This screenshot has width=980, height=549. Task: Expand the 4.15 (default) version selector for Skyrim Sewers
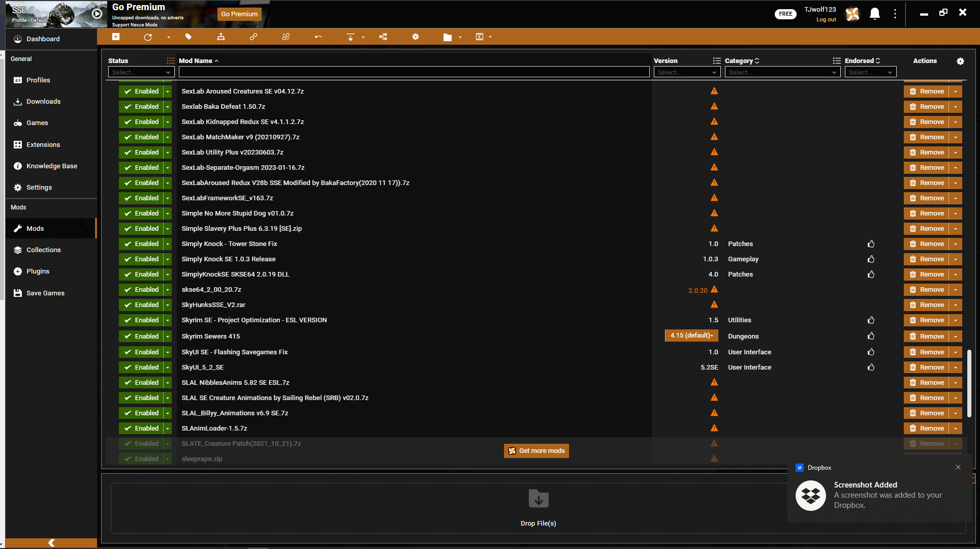[691, 335]
